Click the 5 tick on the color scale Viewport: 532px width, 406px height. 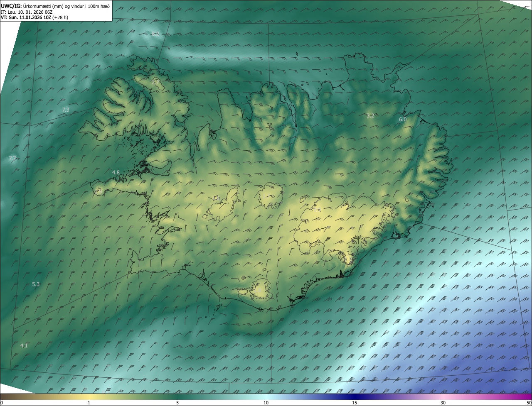point(177,403)
